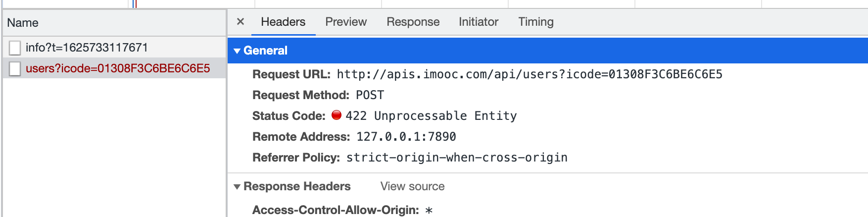868x217 pixels.
Task: Click the red status code indicator
Action: [x=337, y=115]
